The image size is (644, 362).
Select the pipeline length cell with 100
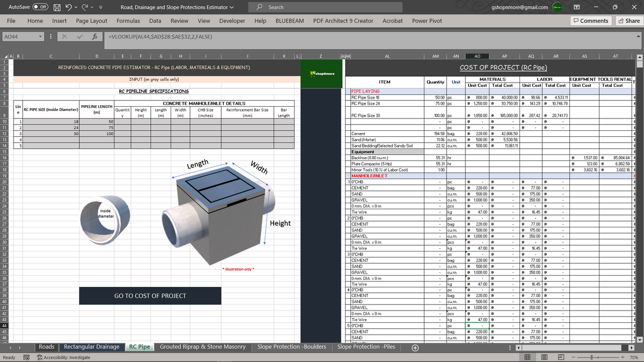click(97, 134)
